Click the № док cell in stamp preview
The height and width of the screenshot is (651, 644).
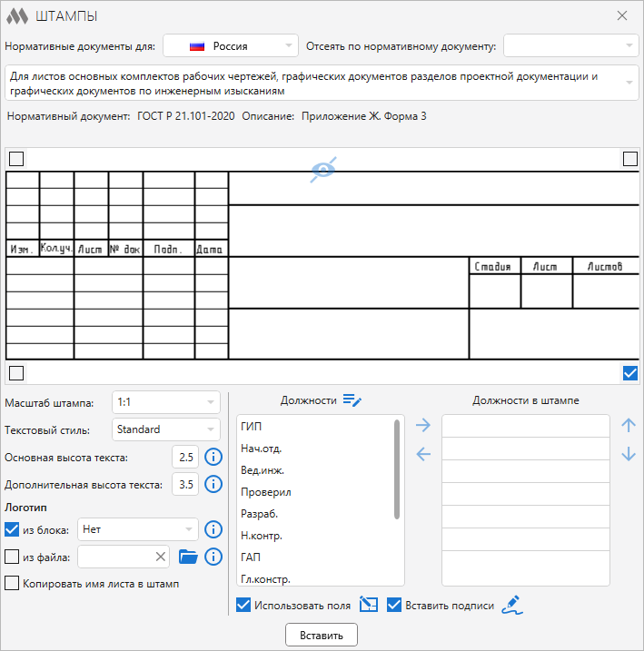point(126,249)
